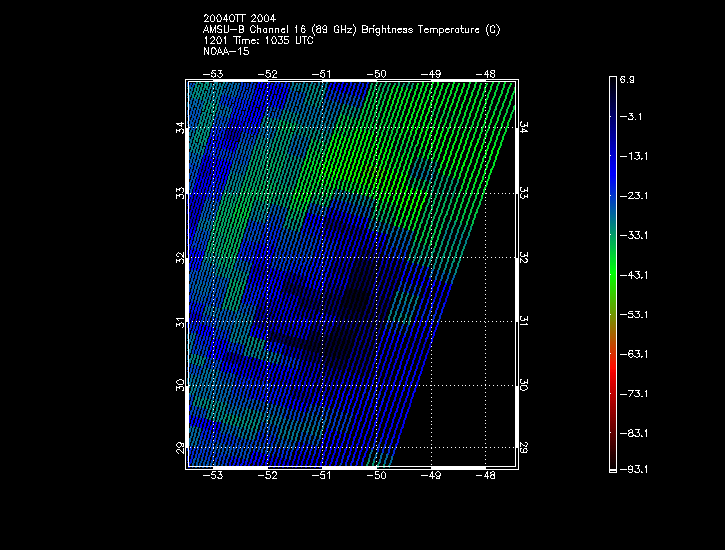Click the 34 latitude label on left axis

(181, 128)
